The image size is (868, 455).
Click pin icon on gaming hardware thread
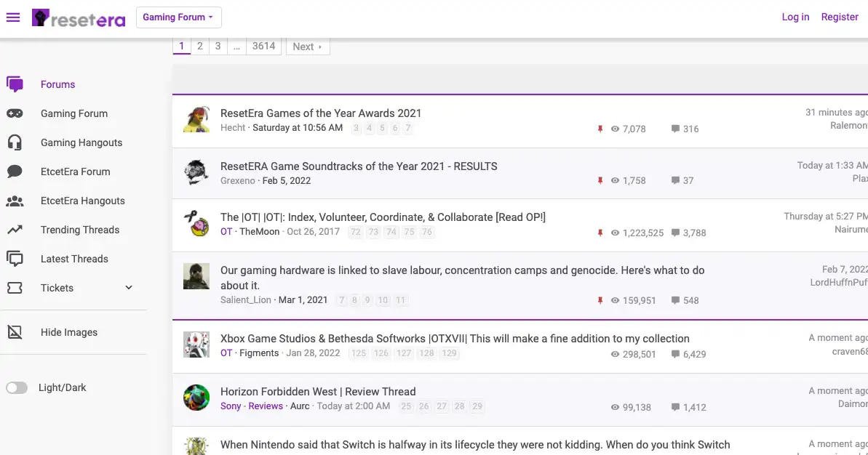600,300
